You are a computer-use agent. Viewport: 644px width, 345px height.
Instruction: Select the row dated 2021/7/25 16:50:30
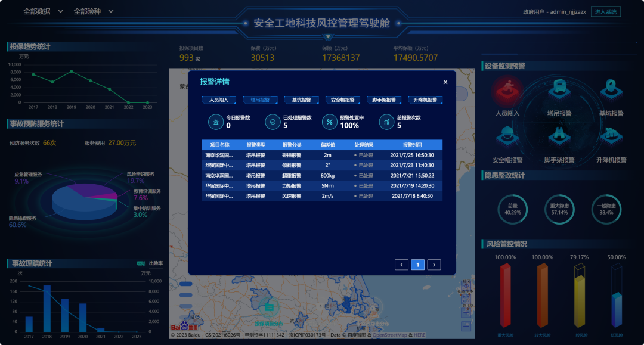pos(322,155)
